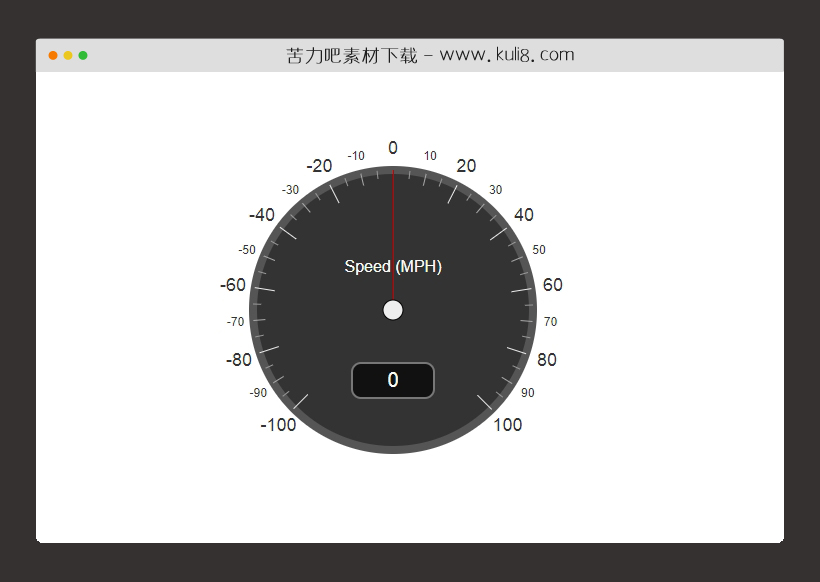Select the -20 mark on the gauge scale

319,166
